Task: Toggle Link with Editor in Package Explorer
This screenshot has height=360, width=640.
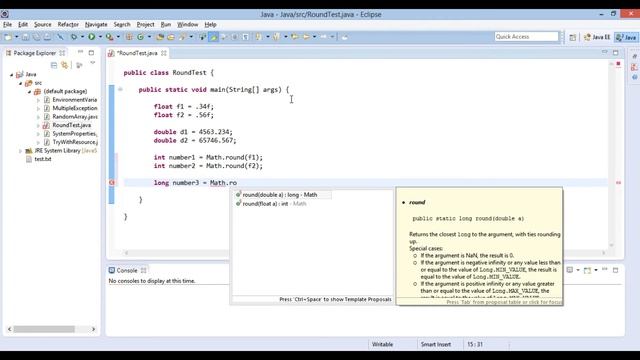Action: (x=64, y=65)
